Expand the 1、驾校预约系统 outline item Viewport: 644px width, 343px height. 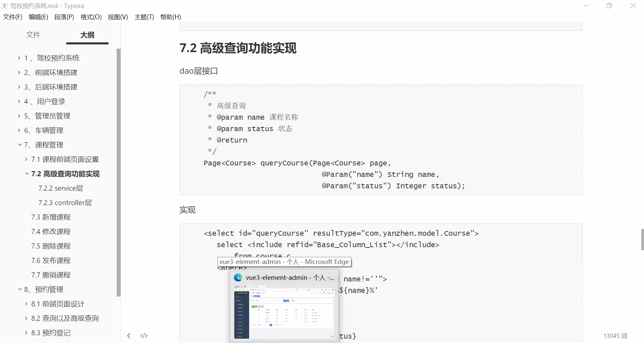[19, 58]
